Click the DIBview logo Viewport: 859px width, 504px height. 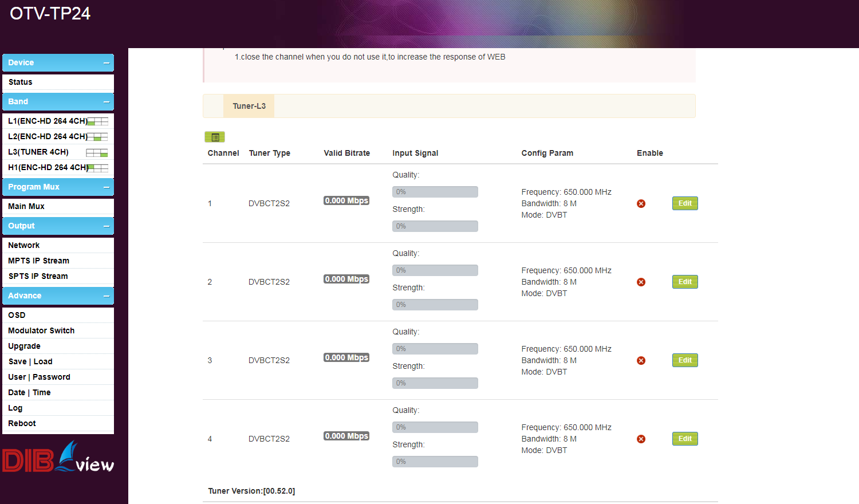[x=58, y=457]
